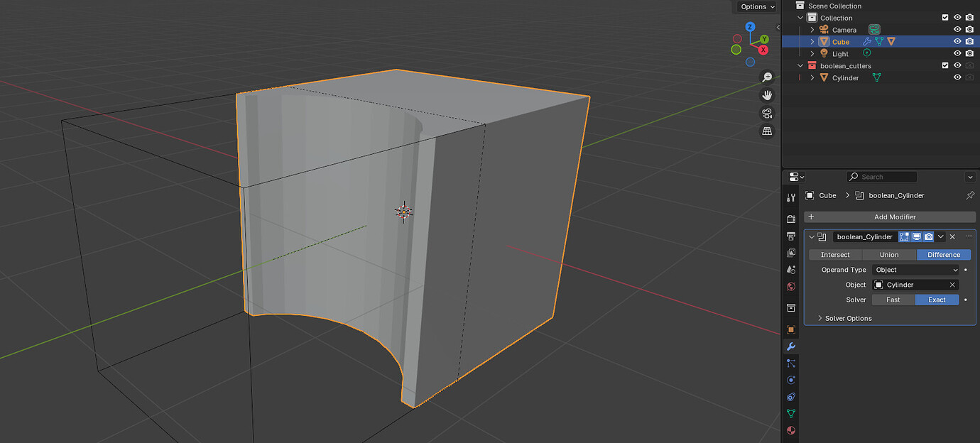
Task: Collapse the boolean_cutters collection
Action: 800,65
